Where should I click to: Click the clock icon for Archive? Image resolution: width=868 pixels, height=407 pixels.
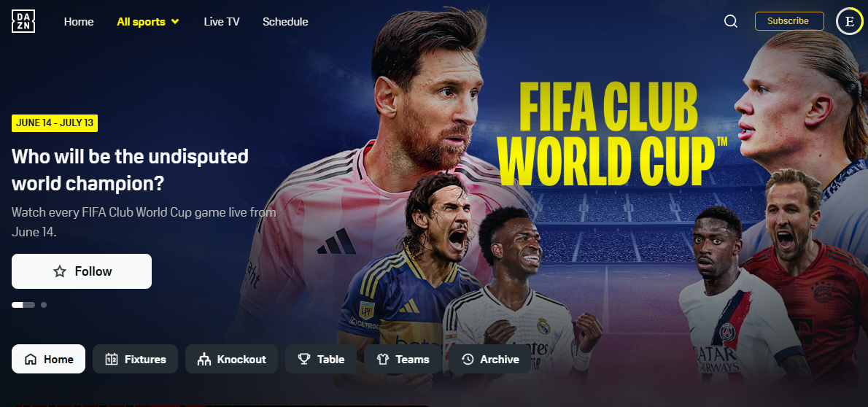click(x=468, y=360)
